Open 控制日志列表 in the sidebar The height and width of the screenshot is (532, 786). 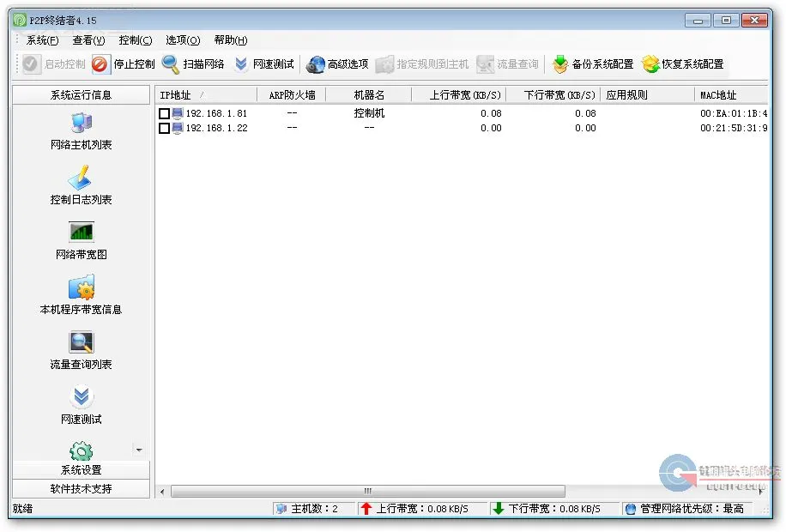pos(81,178)
